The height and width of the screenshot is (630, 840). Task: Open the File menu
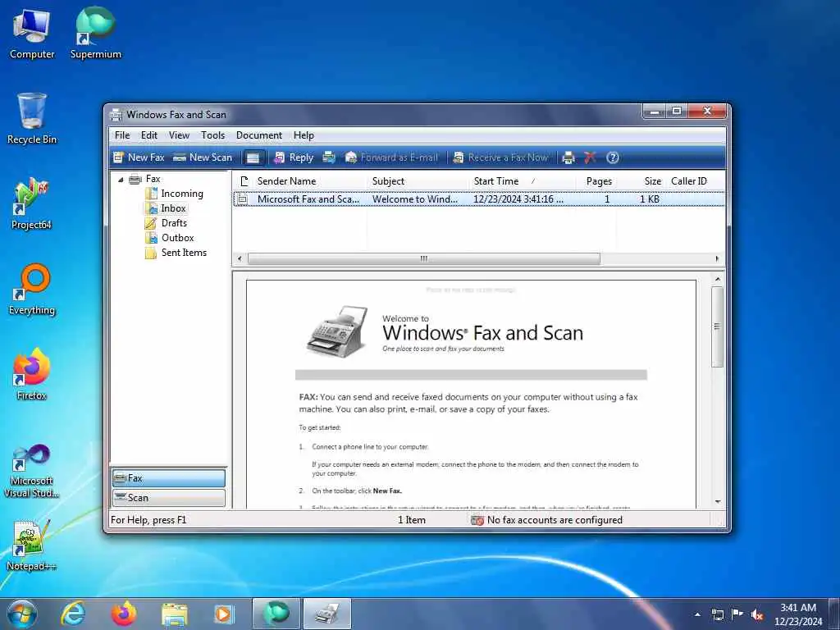(x=122, y=135)
